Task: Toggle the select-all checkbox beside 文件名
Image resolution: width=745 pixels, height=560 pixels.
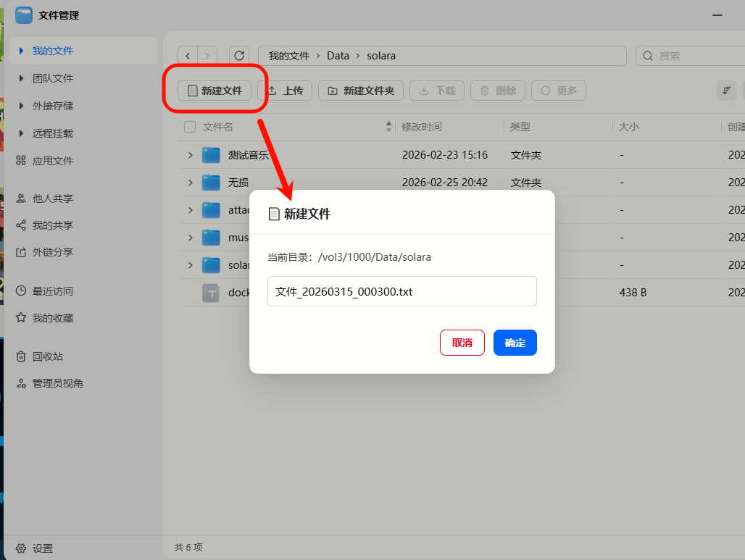Action: click(x=190, y=127)
